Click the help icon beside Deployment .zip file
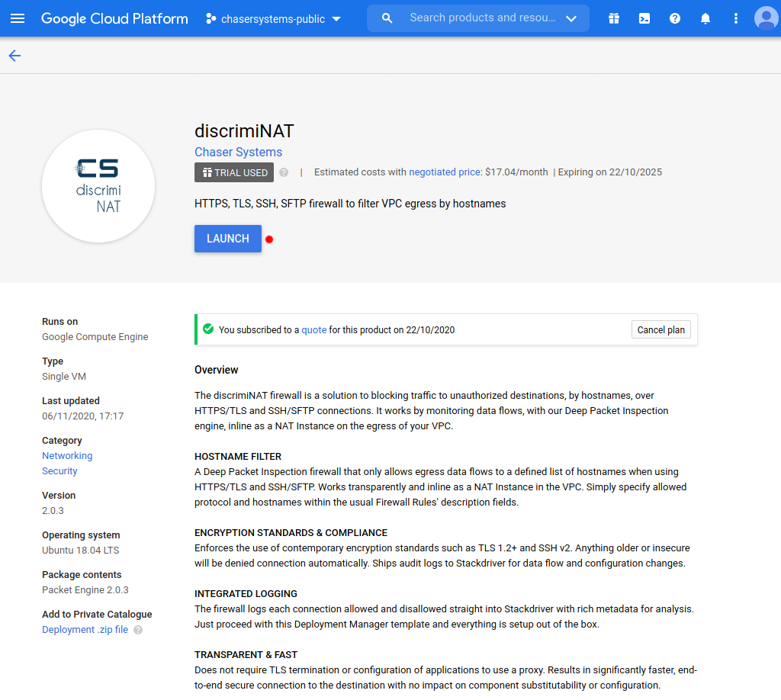The height and width of the screenshot is (700, 781). coord(136,629)
